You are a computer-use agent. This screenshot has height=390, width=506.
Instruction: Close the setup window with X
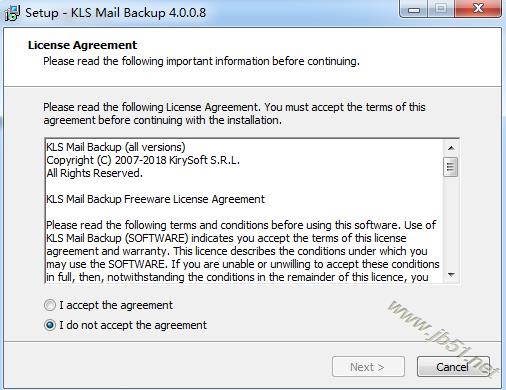point(478,9)
